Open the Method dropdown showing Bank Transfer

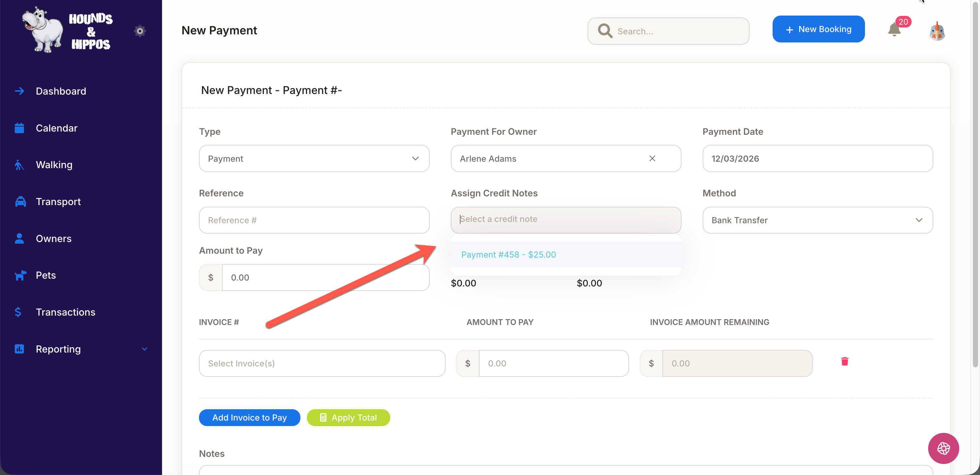point(817,220)
